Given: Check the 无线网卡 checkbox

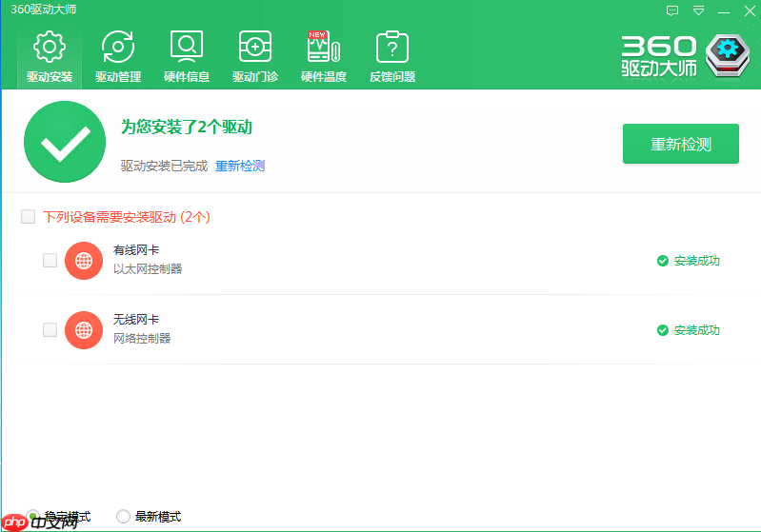Looking at the screenshot, I should tap(50, 330).
